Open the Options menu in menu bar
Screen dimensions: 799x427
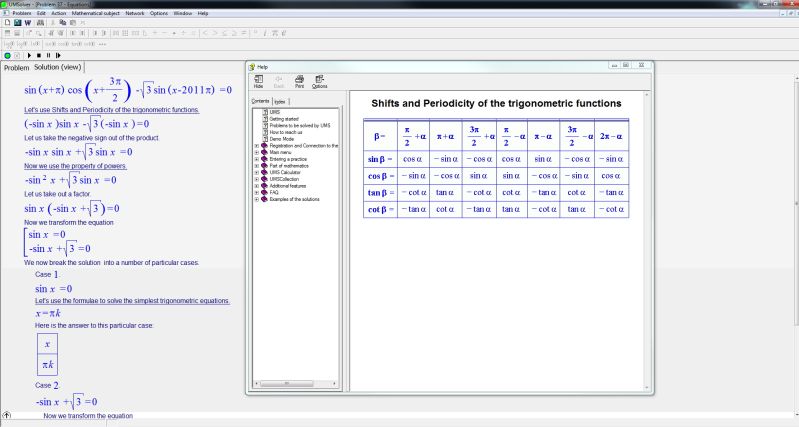pos(159,13)
